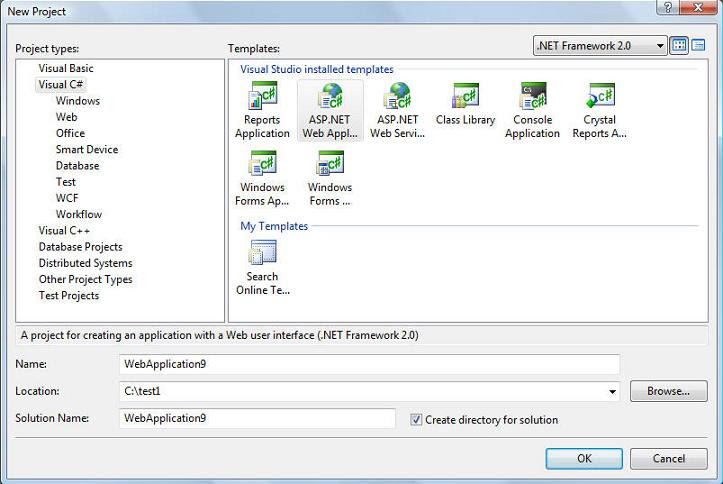723x484 pixels.
Task: Open the .NET Framework 2.0 version dropdown
Action: [600, 46]
